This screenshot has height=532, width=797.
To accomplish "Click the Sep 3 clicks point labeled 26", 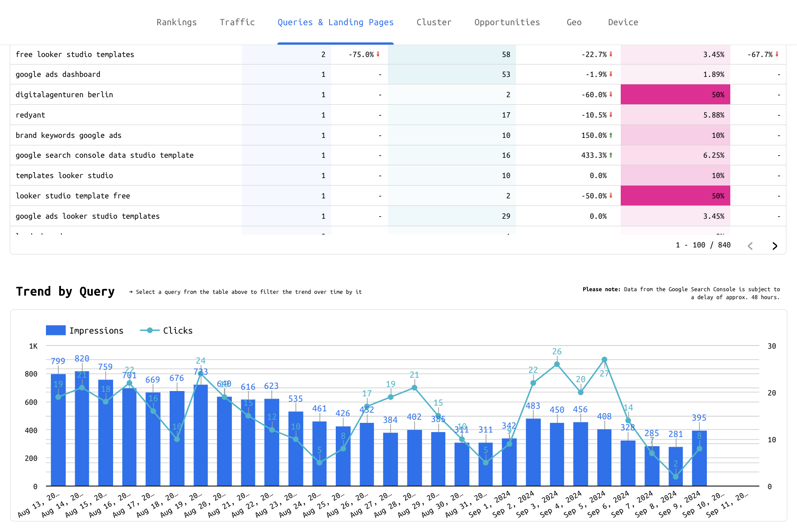I will [557, 364].
